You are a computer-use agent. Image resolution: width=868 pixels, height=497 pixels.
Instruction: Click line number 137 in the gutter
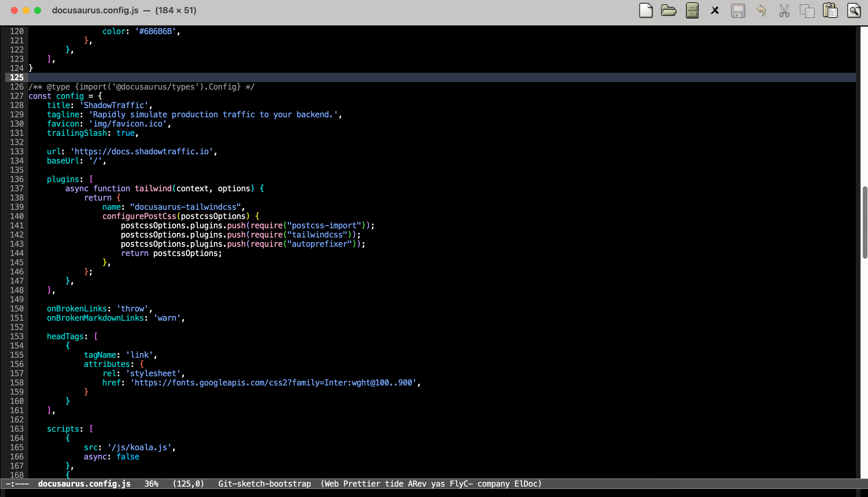coord(17,188)
